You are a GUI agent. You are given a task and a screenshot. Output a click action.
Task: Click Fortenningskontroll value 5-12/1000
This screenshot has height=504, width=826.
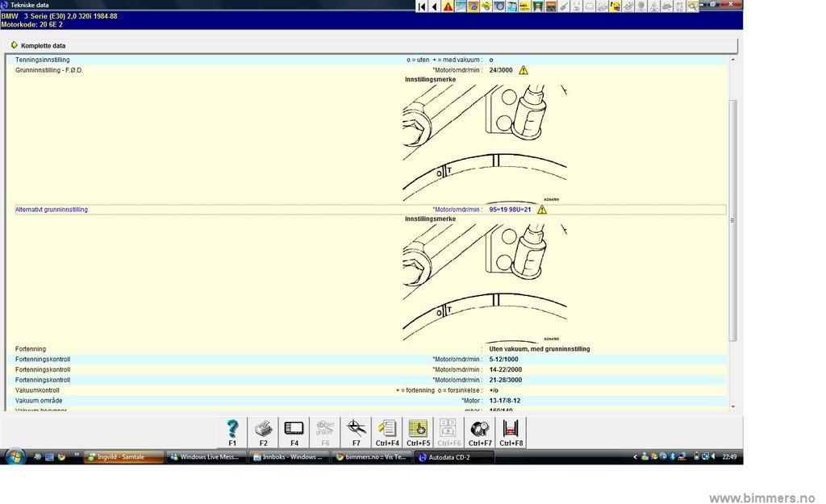point(503,360)
